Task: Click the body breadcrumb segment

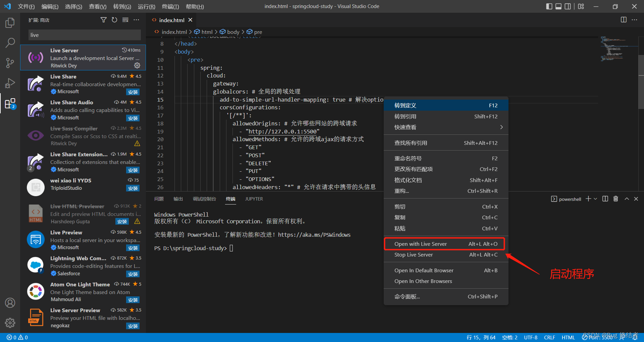Action: click(x=230, y=32)
